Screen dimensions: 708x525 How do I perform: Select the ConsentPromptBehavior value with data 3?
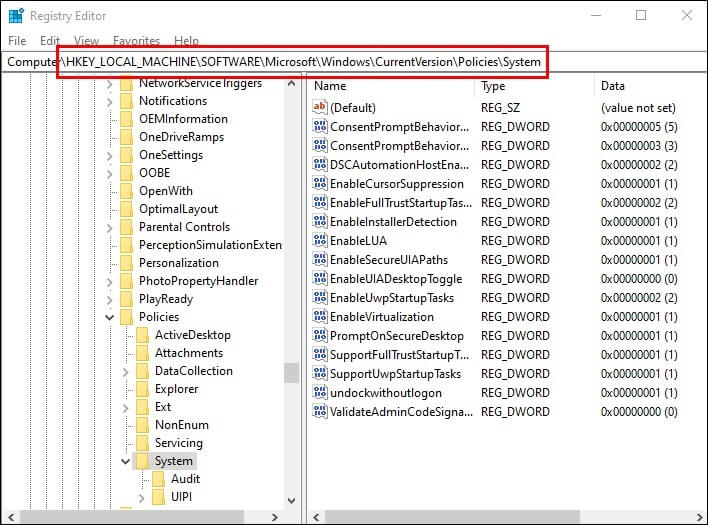click(399, 145)
